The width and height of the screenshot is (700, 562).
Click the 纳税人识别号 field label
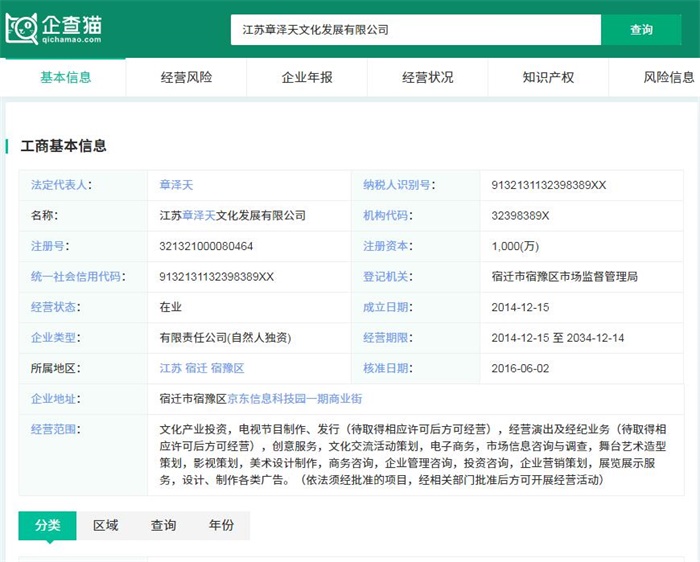click(399, 185)
